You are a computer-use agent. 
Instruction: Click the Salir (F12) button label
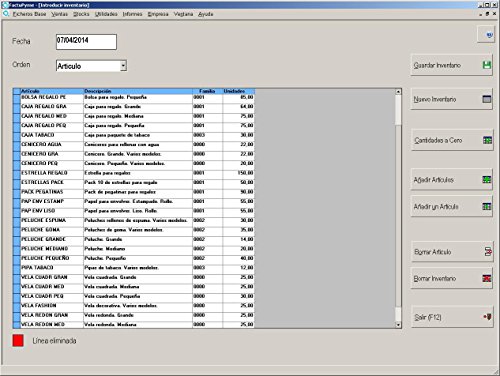coord(428,317)
